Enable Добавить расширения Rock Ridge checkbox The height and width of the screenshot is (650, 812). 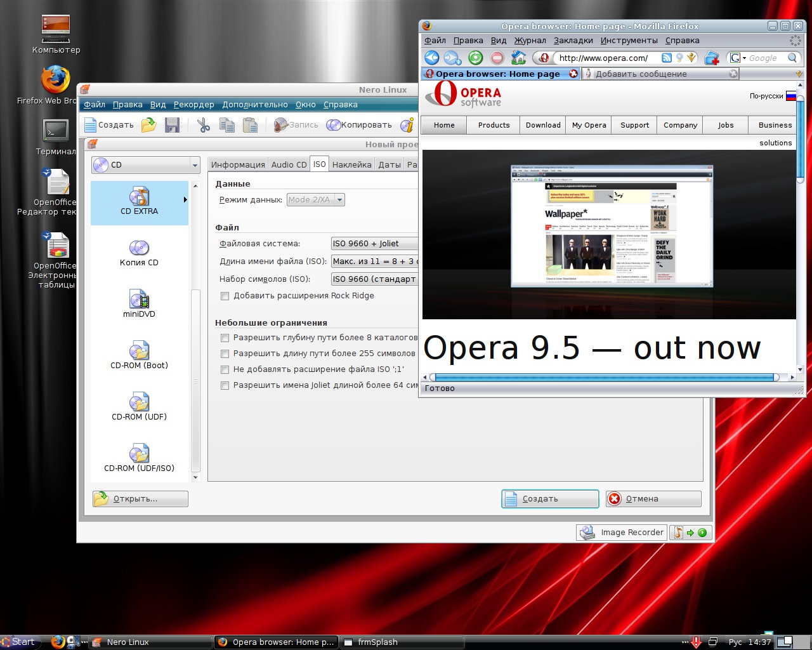225,296
